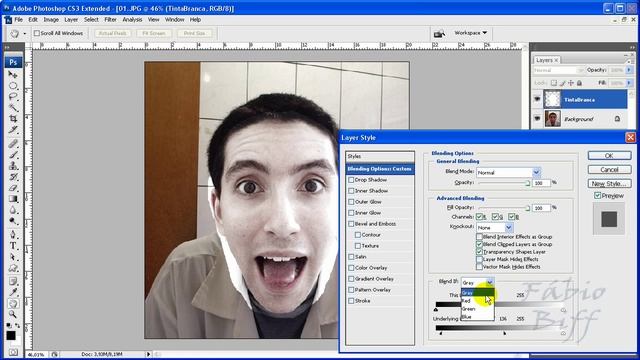Select the Hand tool in toolbox
Viewport: 640px width, 360px height.
coord(13,304)
